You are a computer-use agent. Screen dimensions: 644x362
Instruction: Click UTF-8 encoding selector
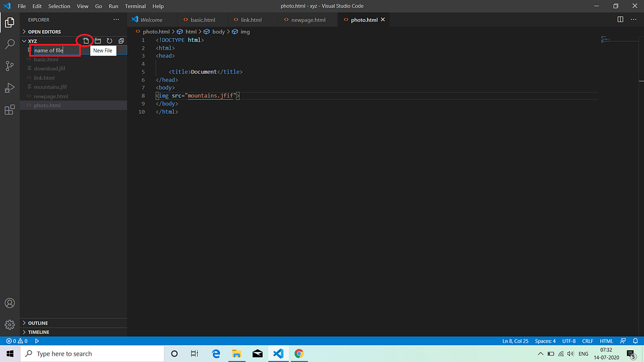[569, 341]
